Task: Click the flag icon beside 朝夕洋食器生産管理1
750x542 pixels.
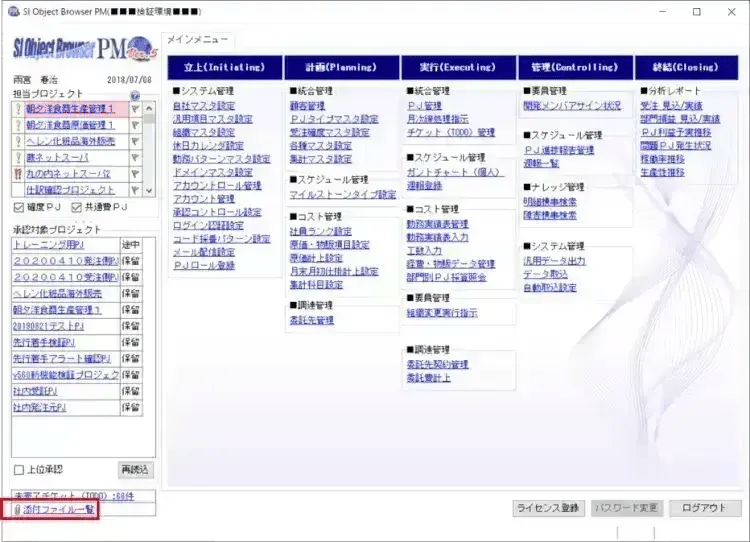Action: pos(135,109)
